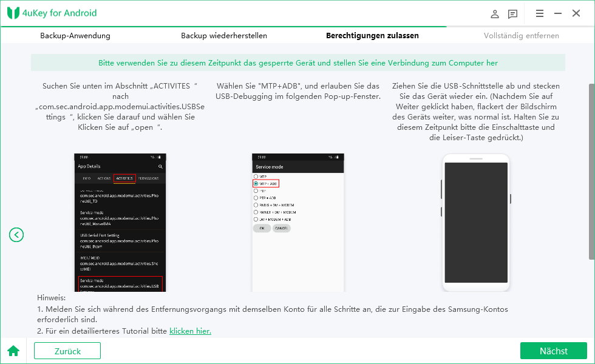Click the 'Hinweis:' label

(51, 298)
